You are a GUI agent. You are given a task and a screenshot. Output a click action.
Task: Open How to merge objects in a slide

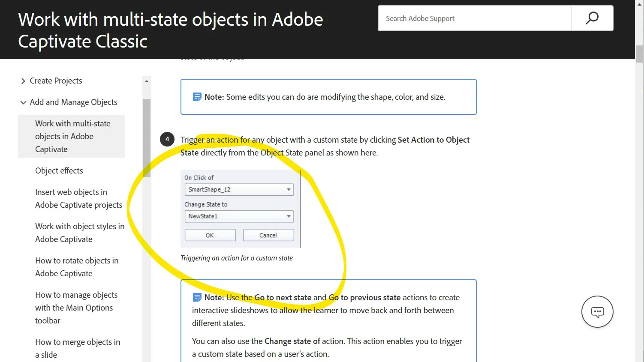(78, 348)
